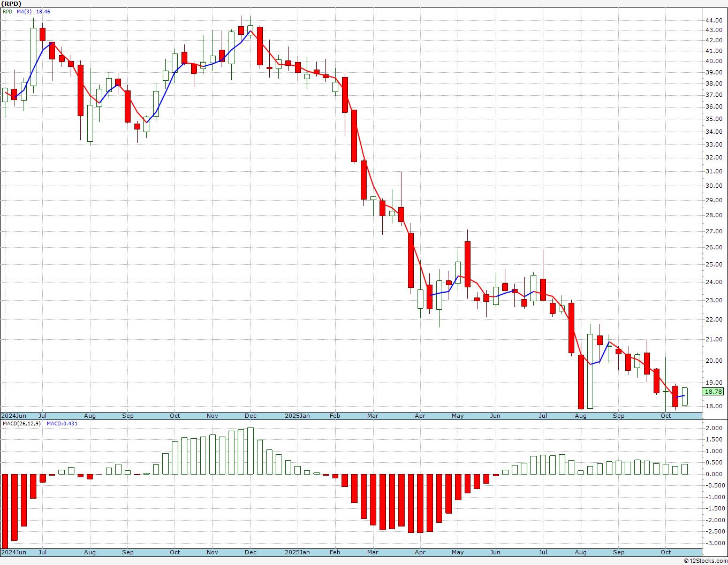Click the MA(3) value 18.46
Viewport: 728px width, 565px height.
[43, 11]
